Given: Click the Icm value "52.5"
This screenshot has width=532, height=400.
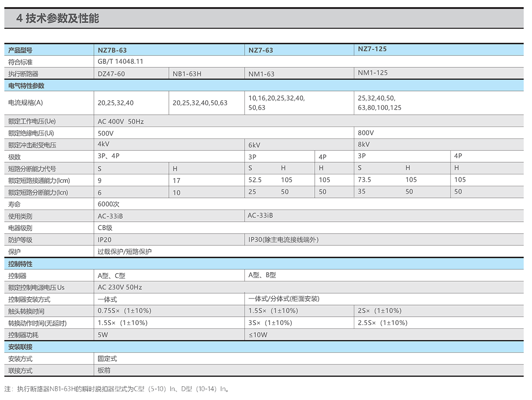Looking at the screenshot, I should tap(255, 180).
